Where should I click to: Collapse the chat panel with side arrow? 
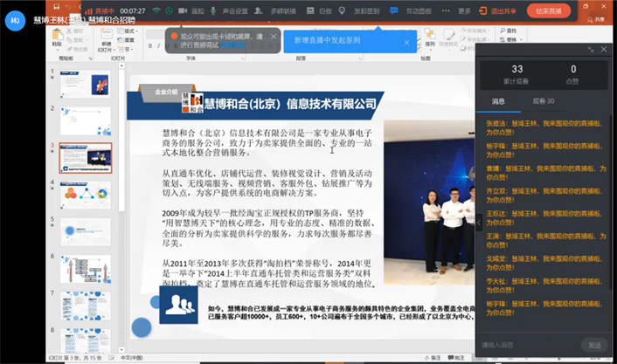click(x=479, y=223)
